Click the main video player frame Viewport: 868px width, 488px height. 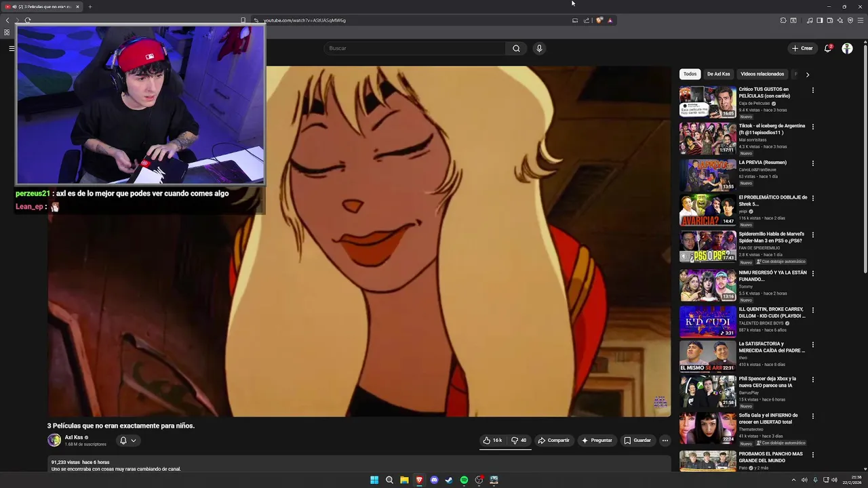[359, 241]
